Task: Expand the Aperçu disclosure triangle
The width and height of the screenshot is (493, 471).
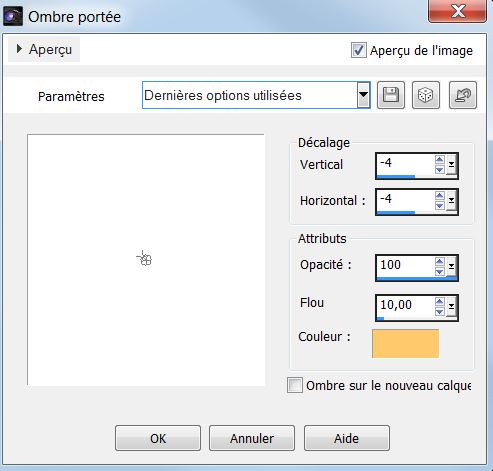Action: pos(19,49)
